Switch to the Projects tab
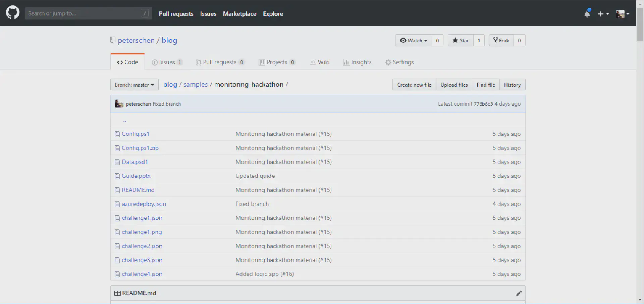This screenshot has width=644, height=304. click(277, 62)
